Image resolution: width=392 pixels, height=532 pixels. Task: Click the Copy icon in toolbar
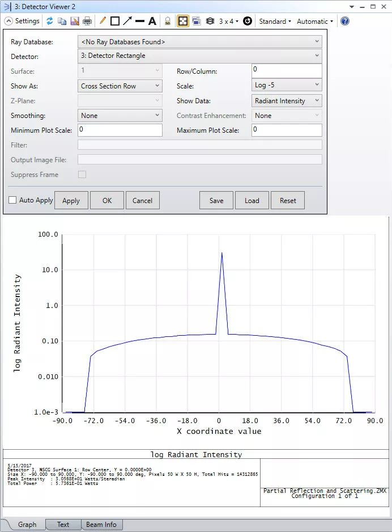coord(62,21)
